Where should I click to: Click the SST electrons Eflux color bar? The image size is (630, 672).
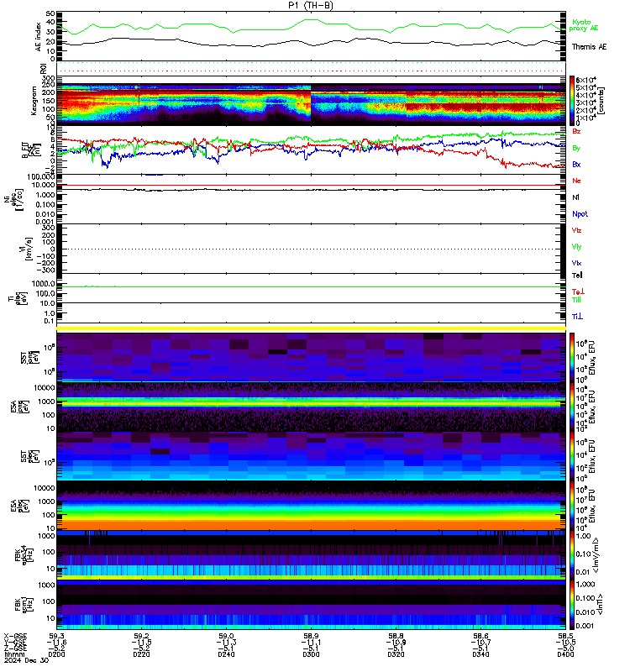(x=572, y=456)
